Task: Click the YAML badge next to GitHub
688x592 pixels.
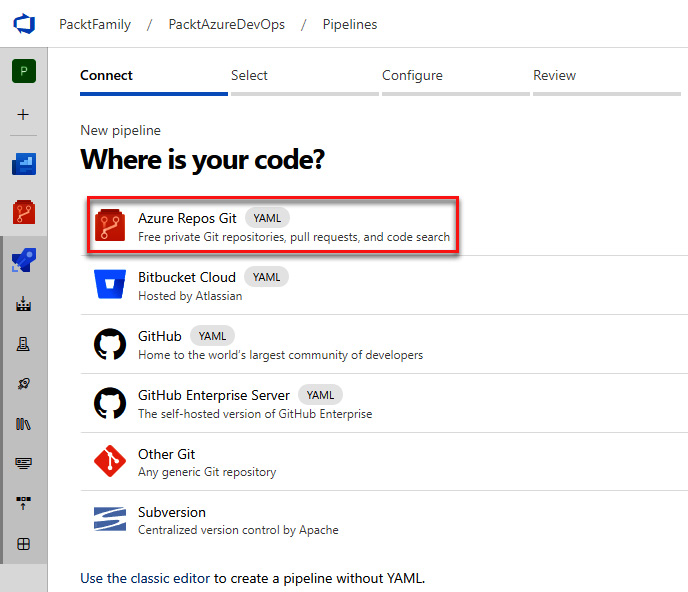Action: (x=212, y=336)
